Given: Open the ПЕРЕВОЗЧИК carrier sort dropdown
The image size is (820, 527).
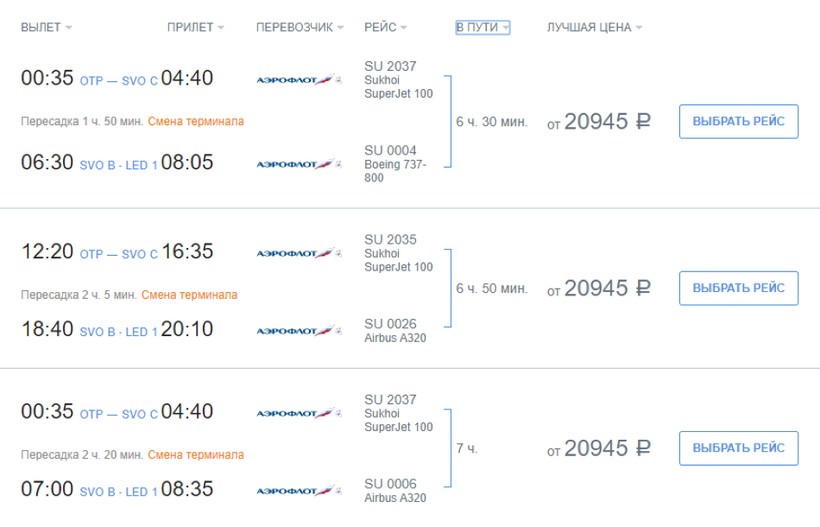Looking at the screenshot, I should pos(299,28).
